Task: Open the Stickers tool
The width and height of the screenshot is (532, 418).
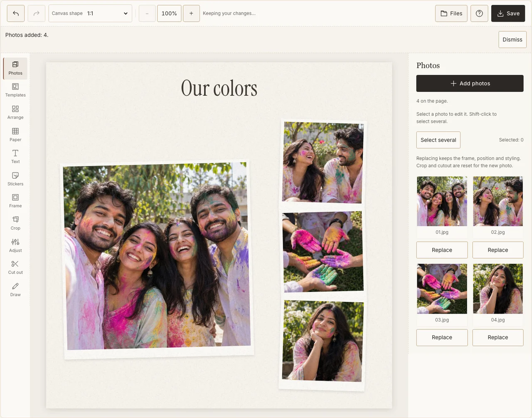Action: pos(15,179)
